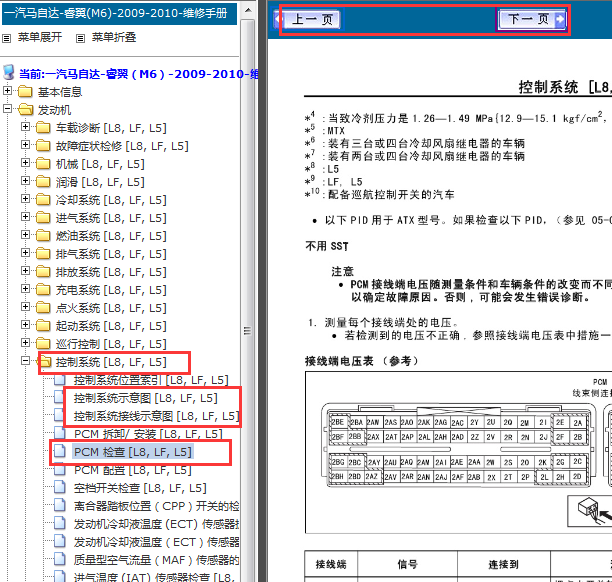Click the 排气系统 folder icon

(43, 254)
